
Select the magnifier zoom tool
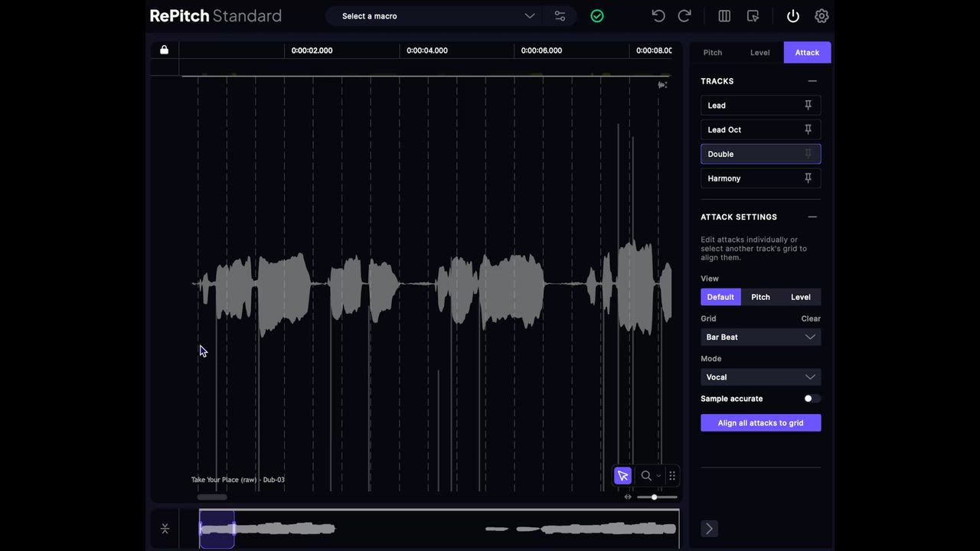[x=646, y=476]
